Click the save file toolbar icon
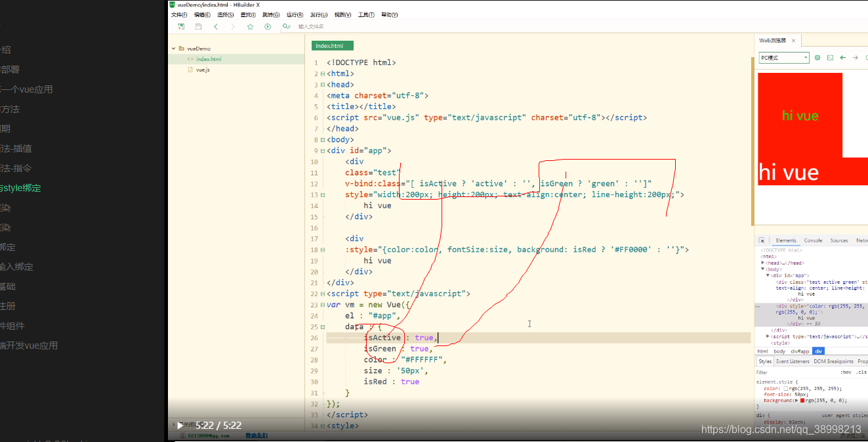This screenshot has width=868, height=442. pyautogui.click(x=198, y=26)
